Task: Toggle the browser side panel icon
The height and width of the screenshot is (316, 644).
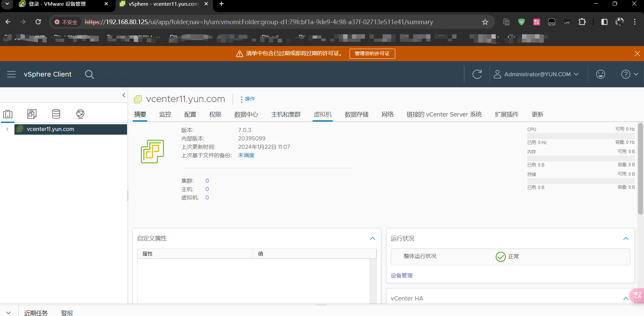Action: tap(604, 22)
